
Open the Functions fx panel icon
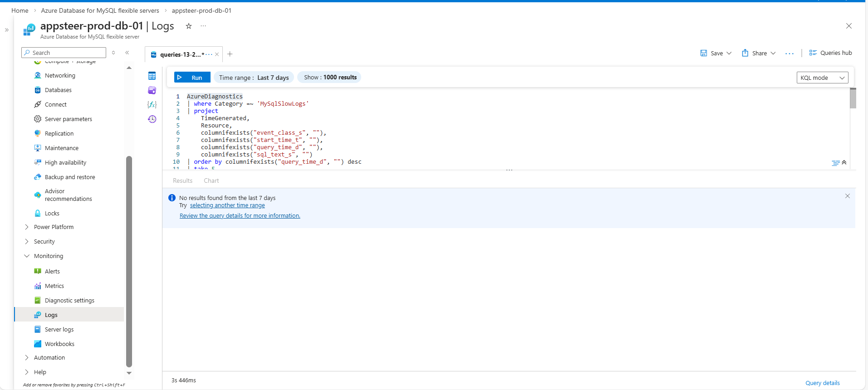[x=152, y=104]
